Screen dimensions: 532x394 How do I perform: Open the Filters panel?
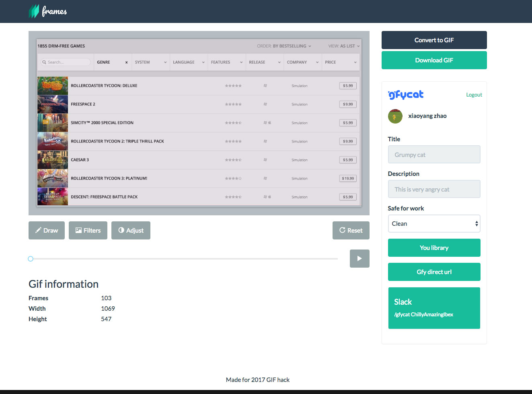point(88,231)
